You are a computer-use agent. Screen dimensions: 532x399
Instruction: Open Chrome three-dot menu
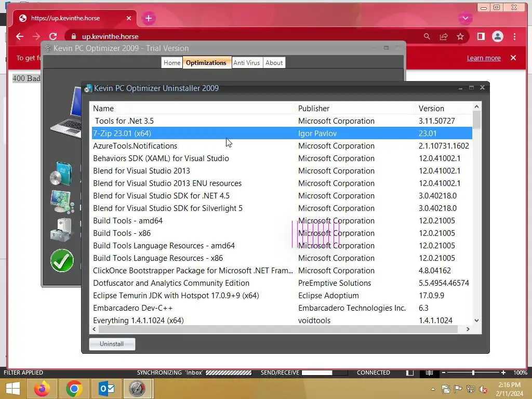click(515, 36)
